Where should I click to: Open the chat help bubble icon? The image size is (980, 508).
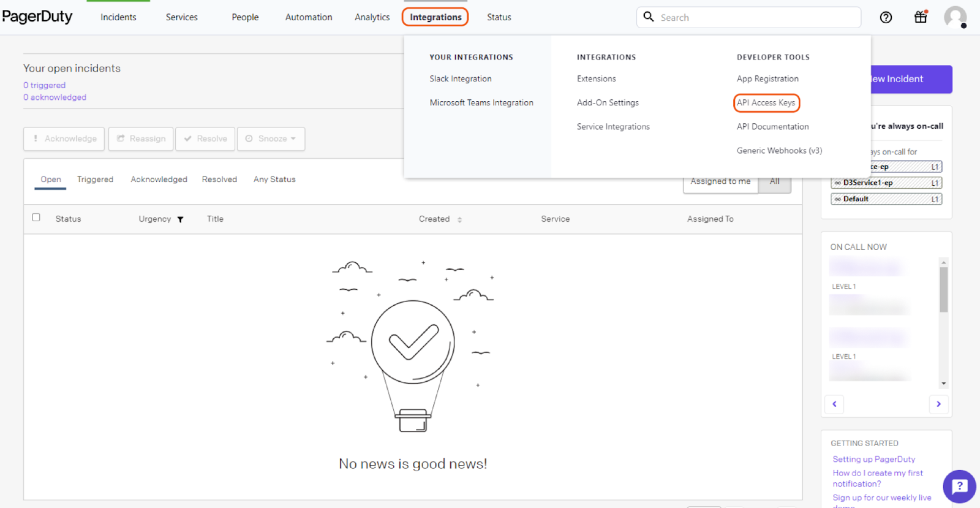(959, 487)
